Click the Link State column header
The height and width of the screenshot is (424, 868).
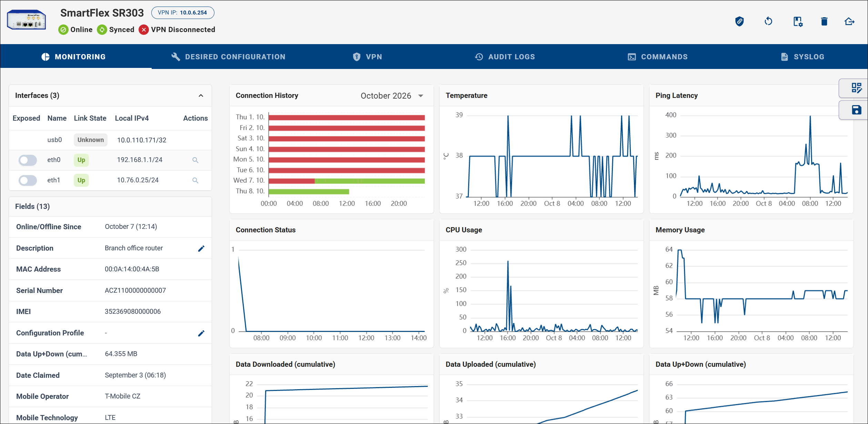tap(90, 118)
